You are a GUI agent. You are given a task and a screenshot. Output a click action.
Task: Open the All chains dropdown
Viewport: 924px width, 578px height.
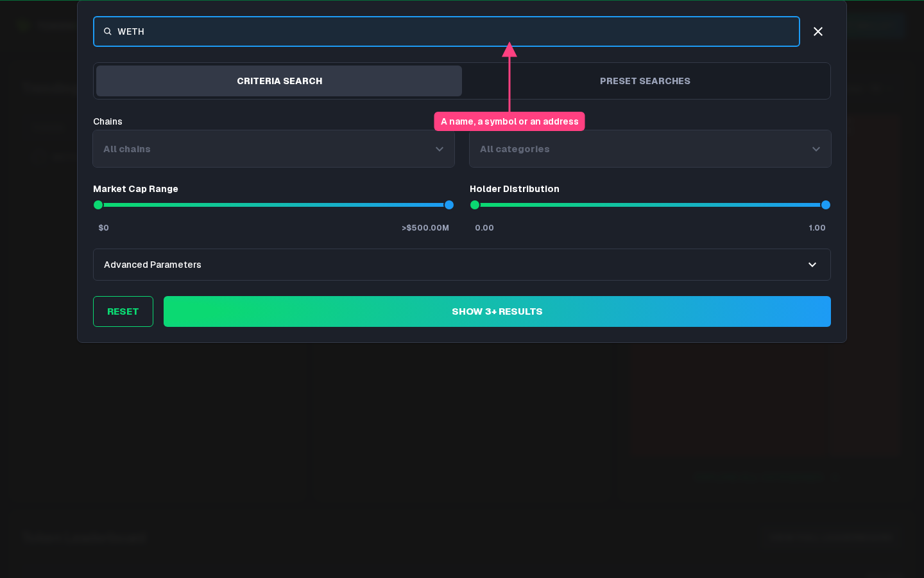tap(274, 149)
